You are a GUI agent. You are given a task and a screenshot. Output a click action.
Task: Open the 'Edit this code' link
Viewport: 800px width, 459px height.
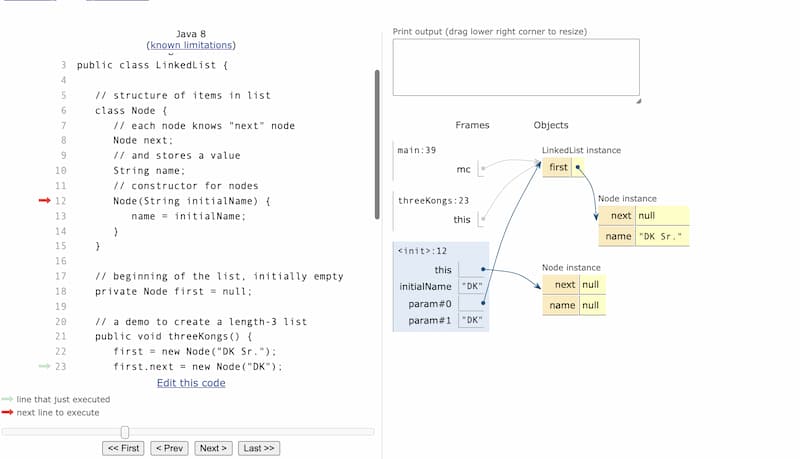(191, 383)
